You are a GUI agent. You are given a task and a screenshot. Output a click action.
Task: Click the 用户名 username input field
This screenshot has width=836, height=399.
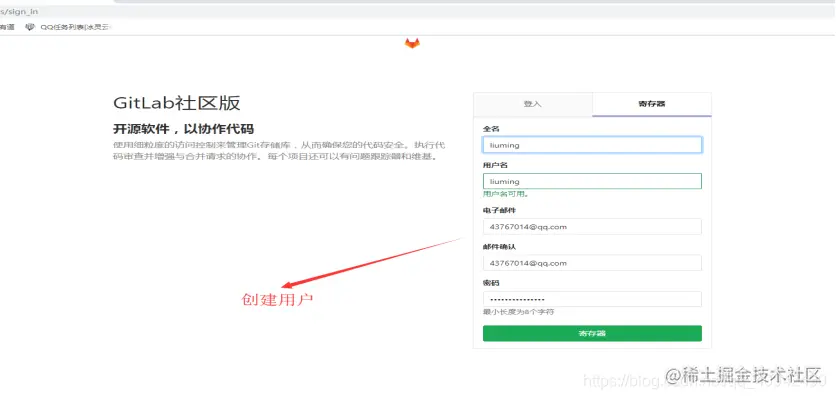(592, 181)
